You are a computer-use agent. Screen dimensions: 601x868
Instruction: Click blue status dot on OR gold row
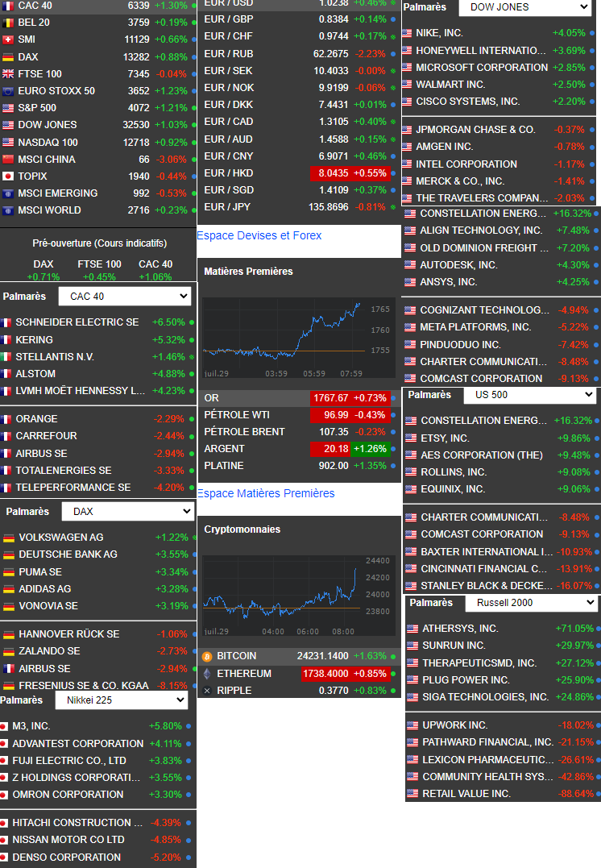(393, 398)
